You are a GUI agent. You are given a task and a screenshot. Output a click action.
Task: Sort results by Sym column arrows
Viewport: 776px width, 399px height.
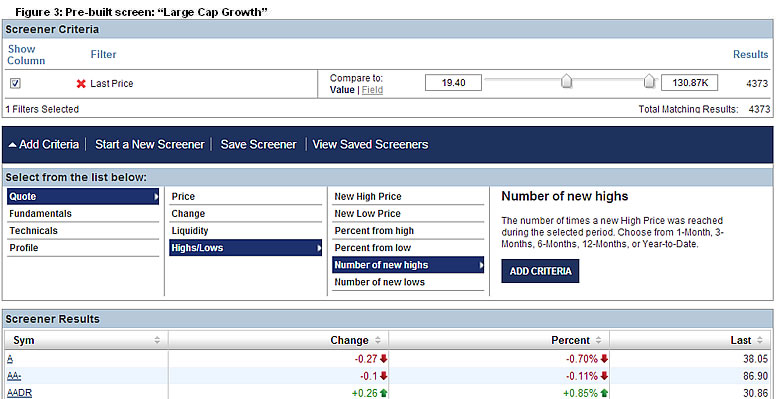click(157, 340)
